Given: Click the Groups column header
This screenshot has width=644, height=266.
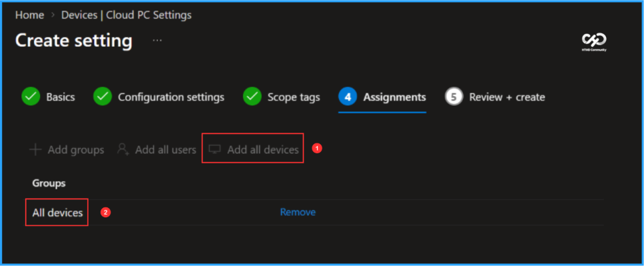Looking at the screenshot, I should pyautogui.click(x=49, y=183).
